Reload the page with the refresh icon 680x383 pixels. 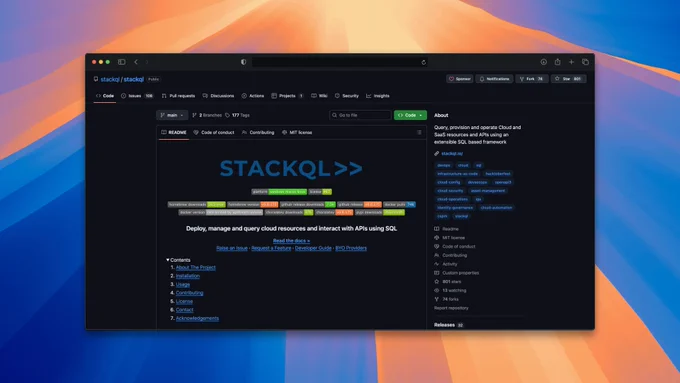(424, 62)
